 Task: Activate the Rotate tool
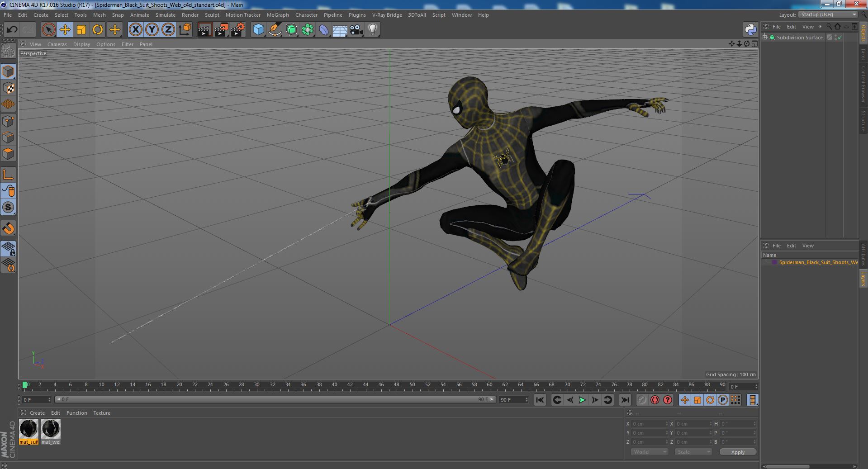pyautogui.click(x=98, y=30)
